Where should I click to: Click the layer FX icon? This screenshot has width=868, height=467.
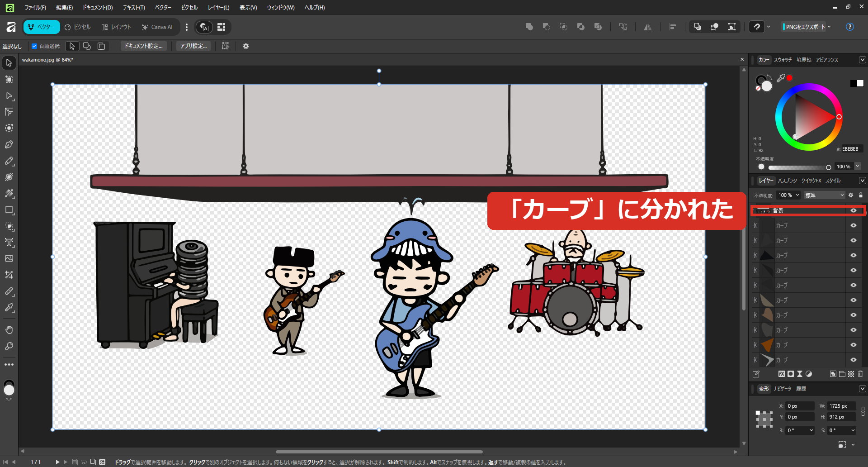781,374
